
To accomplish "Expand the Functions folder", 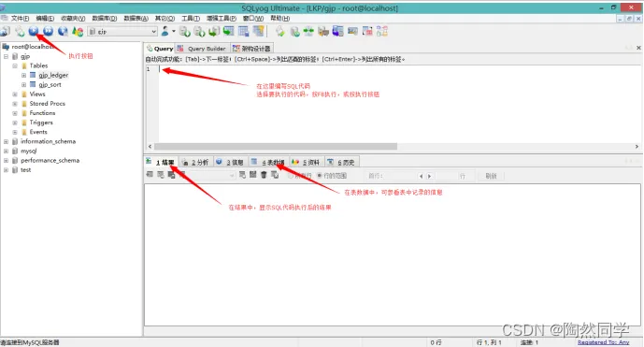I will click(x=15, y=113).
